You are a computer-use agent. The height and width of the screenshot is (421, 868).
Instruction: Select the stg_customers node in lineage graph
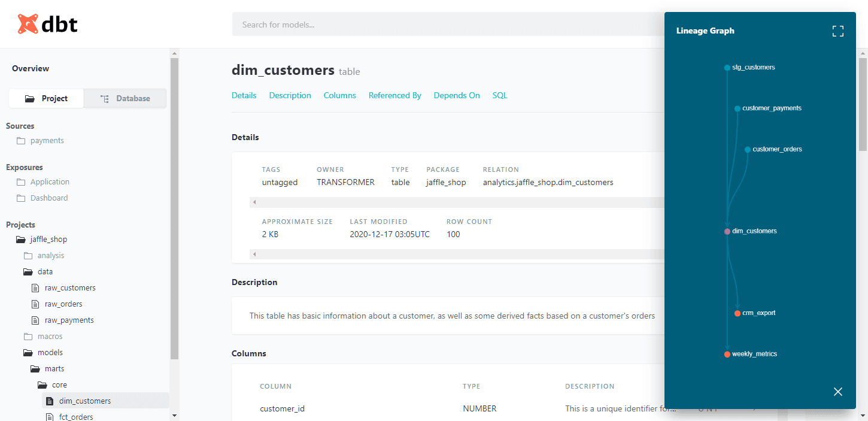(x=727, y=68)
